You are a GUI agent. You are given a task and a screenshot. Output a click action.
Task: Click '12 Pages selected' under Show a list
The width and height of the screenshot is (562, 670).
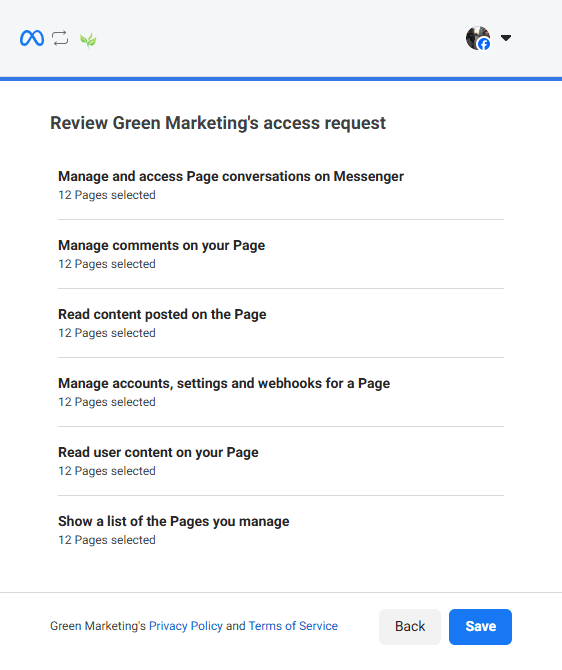[107, 540]
